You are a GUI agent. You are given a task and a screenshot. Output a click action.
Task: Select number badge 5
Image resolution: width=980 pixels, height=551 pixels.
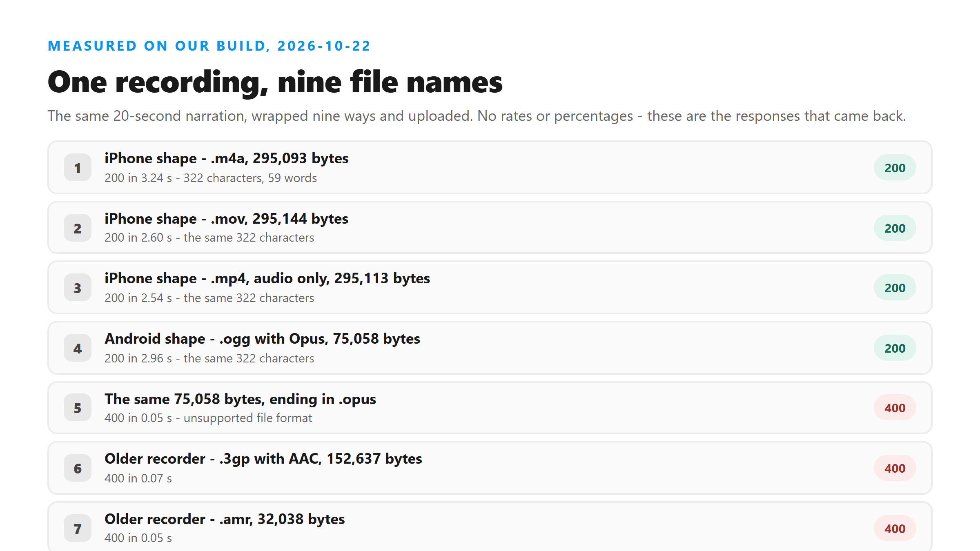point(78,408)
